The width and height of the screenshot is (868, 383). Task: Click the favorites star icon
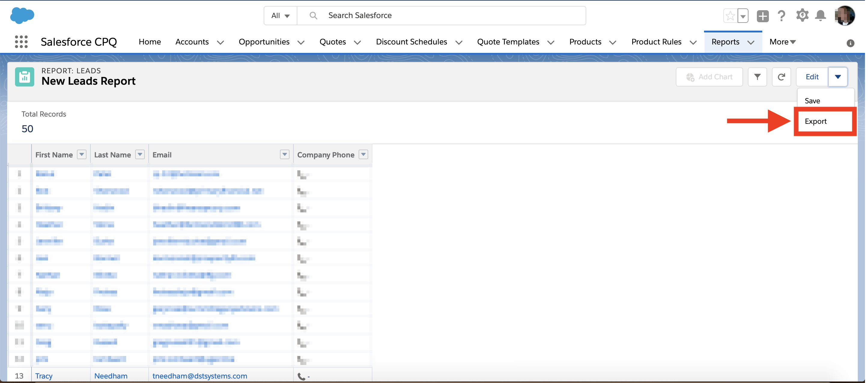730,16
